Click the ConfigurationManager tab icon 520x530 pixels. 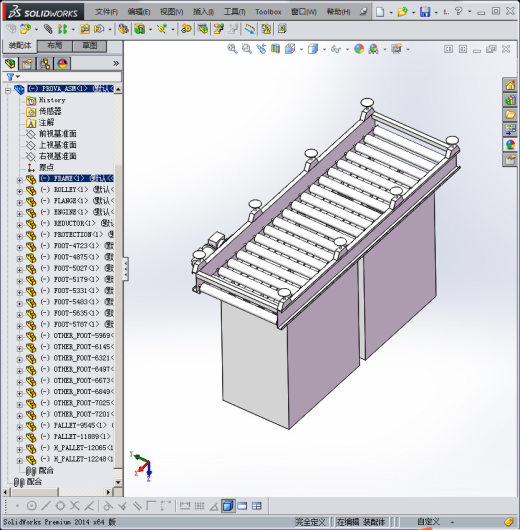(45, 64)
